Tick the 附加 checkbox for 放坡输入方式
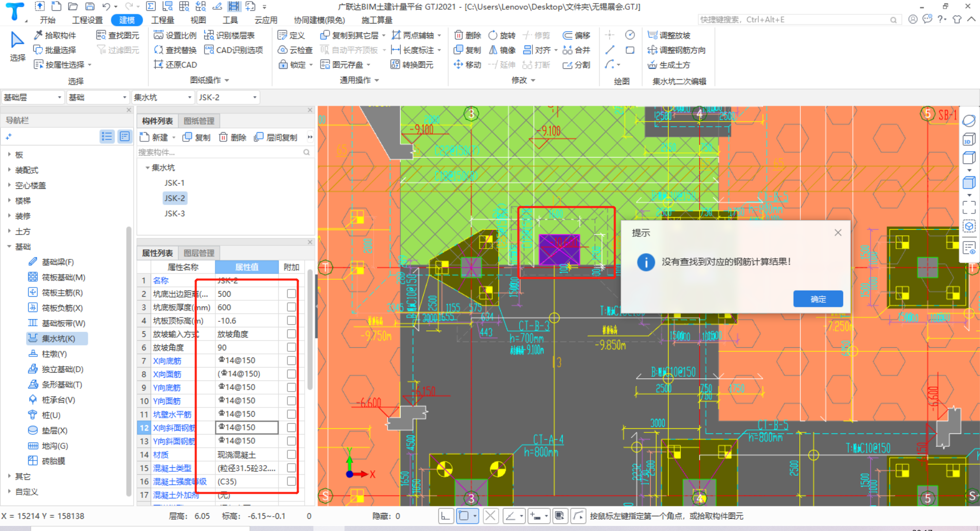The width and height of the screenshot is (980, 531). pos(291,333)
